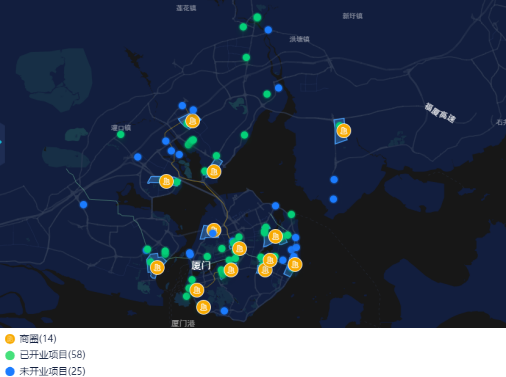Click the green marker at the island's northeast corner

291,214
